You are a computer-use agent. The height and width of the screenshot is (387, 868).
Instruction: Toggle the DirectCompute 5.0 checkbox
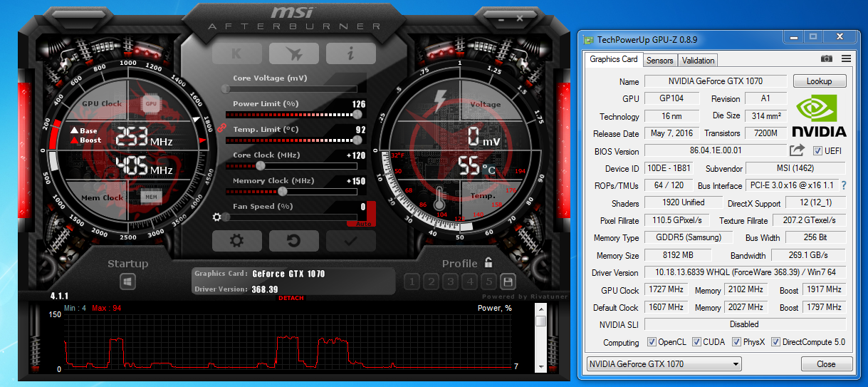pos(775,342)
